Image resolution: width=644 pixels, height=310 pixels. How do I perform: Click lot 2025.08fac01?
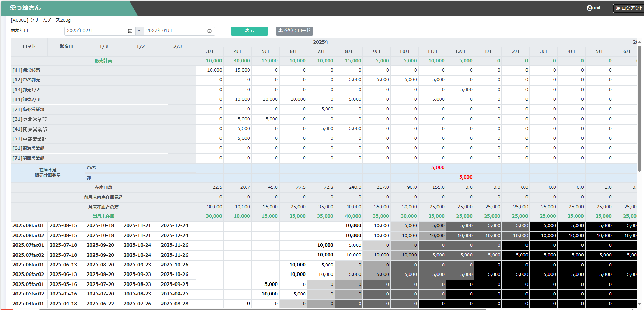[x=28, y=226]
